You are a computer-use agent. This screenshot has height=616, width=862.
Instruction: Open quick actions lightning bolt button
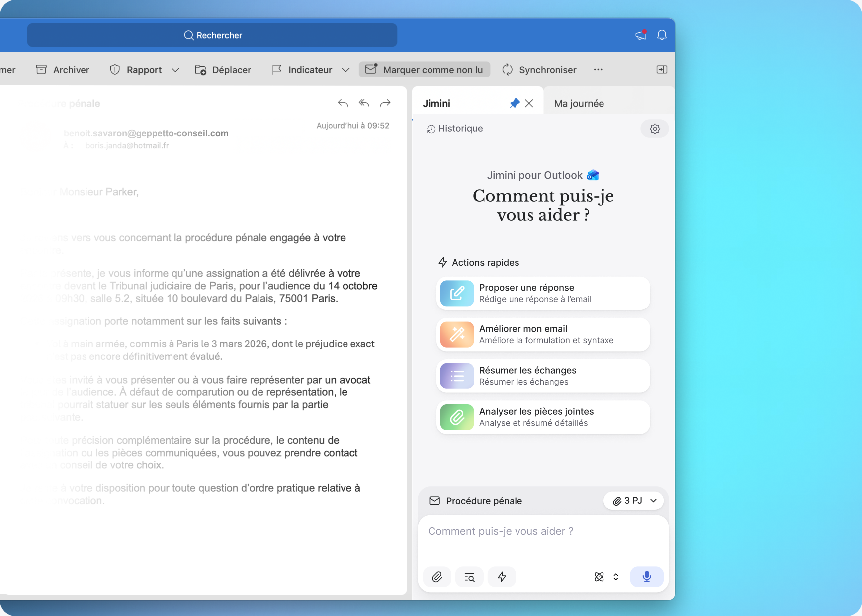(x=502, y=577)
